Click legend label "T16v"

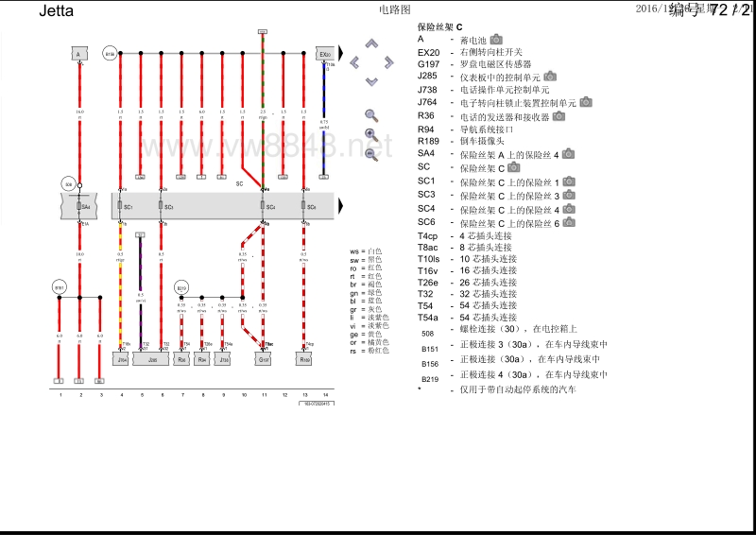coord(428,270)
